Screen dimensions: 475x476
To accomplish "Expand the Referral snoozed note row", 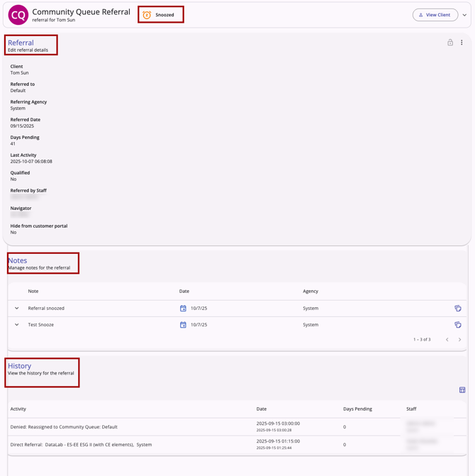I will tap(17, 309).
